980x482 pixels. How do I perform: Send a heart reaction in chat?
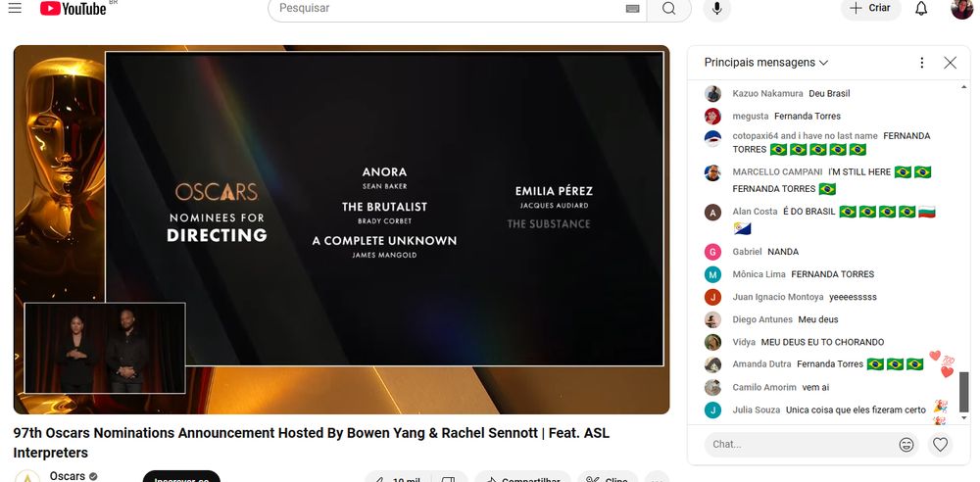tap(940, 445)
